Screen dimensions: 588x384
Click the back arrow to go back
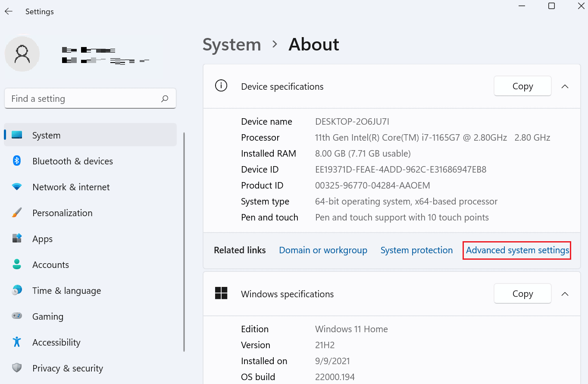click(x=9, y=11)
